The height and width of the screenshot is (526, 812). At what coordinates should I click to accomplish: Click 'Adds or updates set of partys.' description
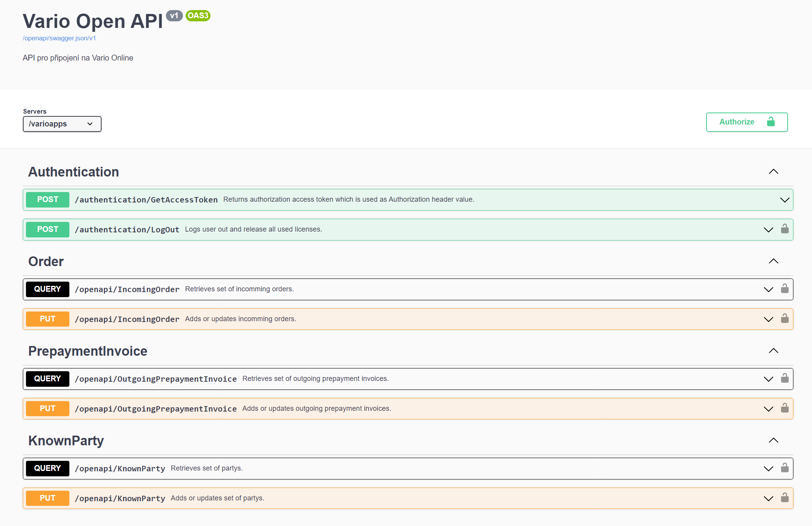tap(217, 498)
